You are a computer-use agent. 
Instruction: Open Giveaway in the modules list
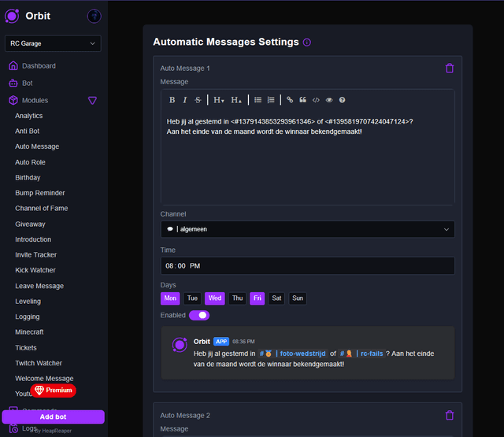(x=30, y=224)
